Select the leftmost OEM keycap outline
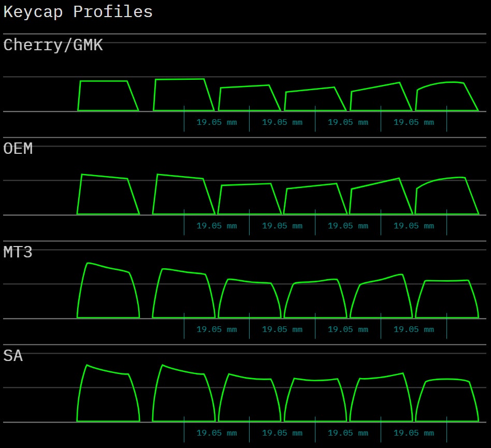 [107, 196]
